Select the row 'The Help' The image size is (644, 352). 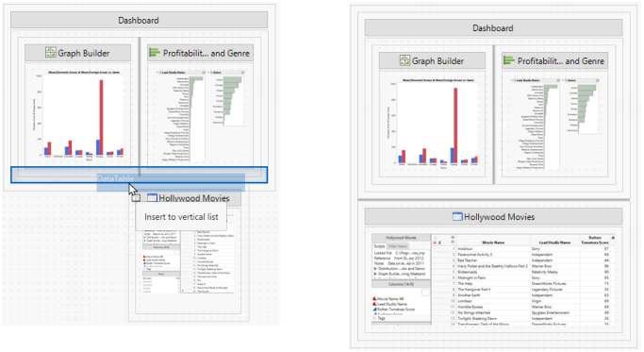coord(523,284)
